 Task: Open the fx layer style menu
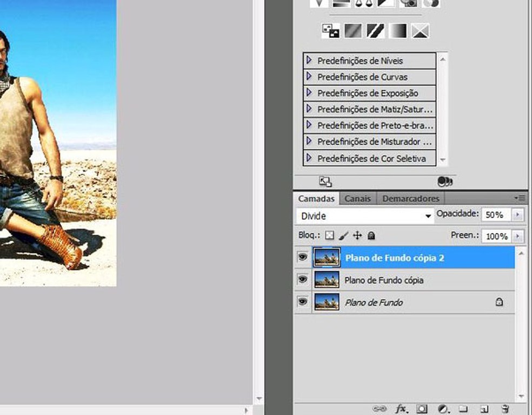[401, 409]
